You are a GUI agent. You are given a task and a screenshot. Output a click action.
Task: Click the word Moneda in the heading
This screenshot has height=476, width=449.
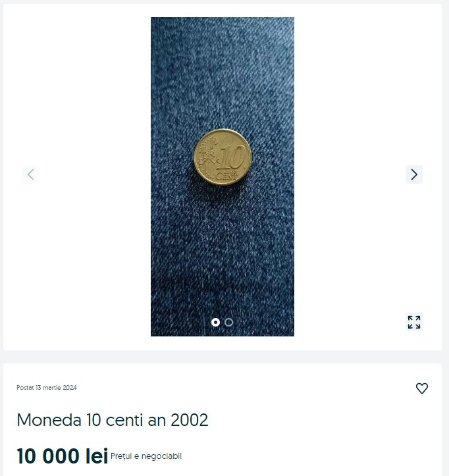coord(49,420)
